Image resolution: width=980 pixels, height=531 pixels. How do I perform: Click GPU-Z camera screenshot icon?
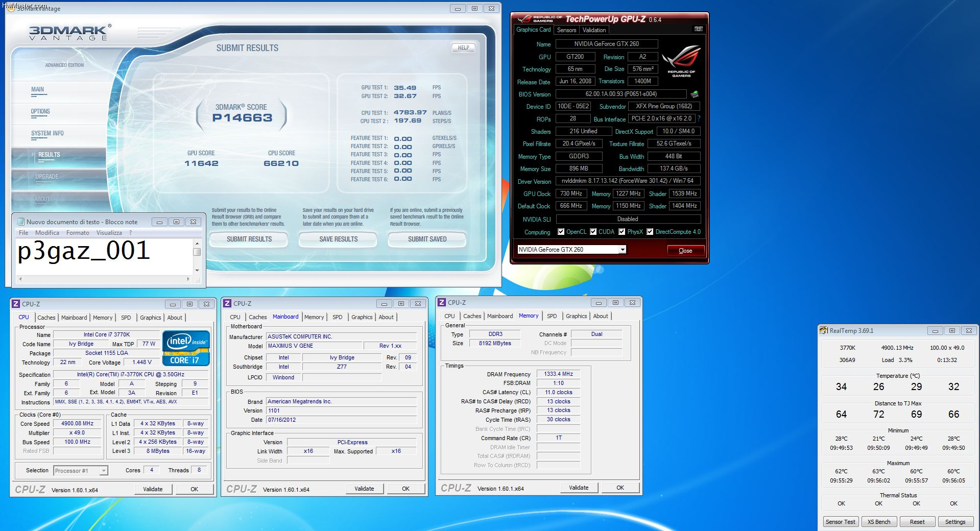click(x=698, y=29)
